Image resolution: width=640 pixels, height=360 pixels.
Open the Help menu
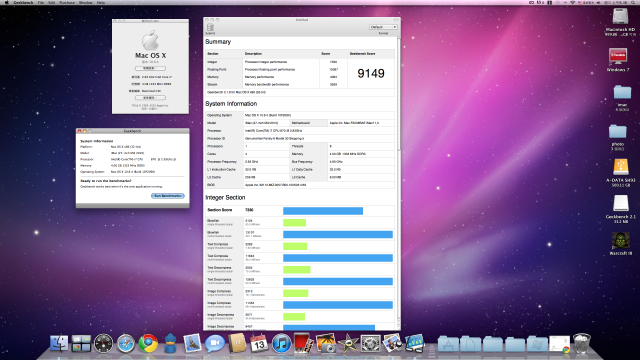point(101,2)
